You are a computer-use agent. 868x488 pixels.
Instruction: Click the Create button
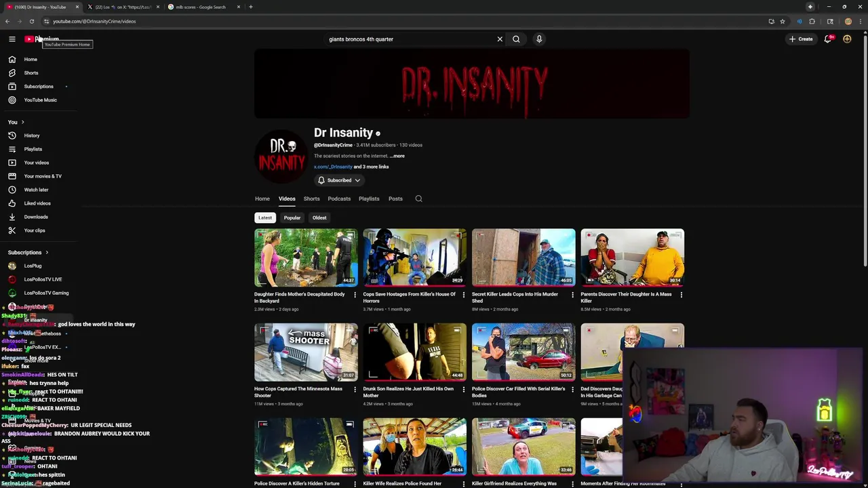pos(801,39)
